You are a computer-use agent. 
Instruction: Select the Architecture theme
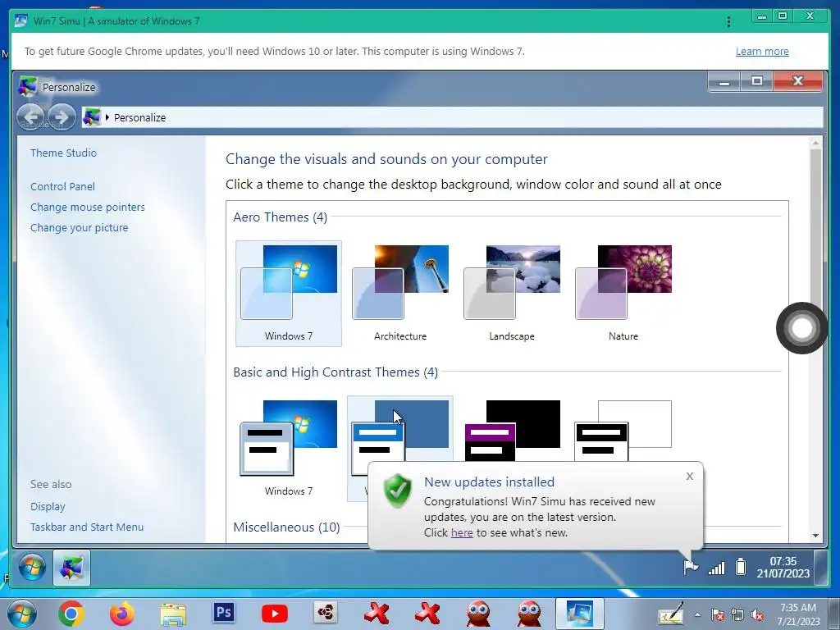(400, 293)
